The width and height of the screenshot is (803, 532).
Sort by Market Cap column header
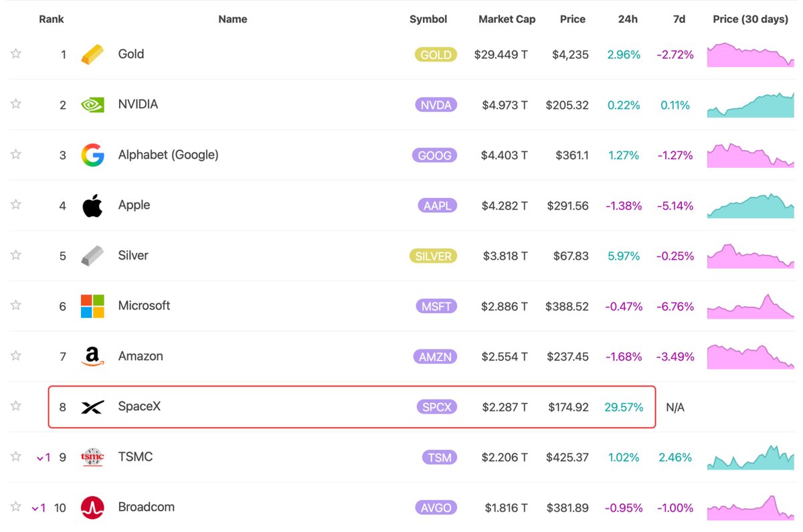click(507, 19)
